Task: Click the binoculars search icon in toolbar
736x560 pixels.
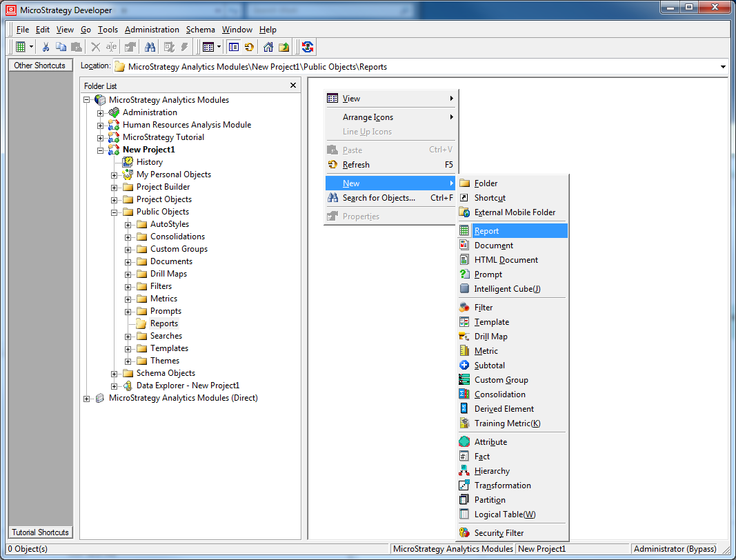Action: pyautogui.click(x=150, y=47)
